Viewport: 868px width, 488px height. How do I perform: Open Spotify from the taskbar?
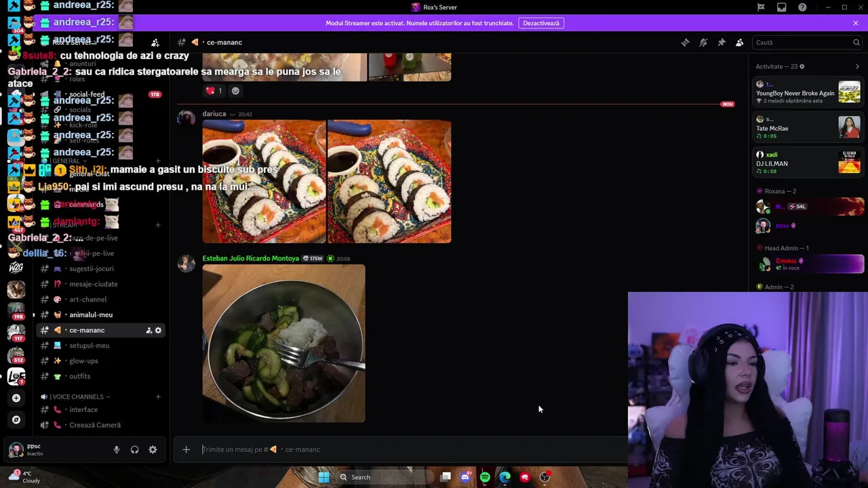(485, 477)
